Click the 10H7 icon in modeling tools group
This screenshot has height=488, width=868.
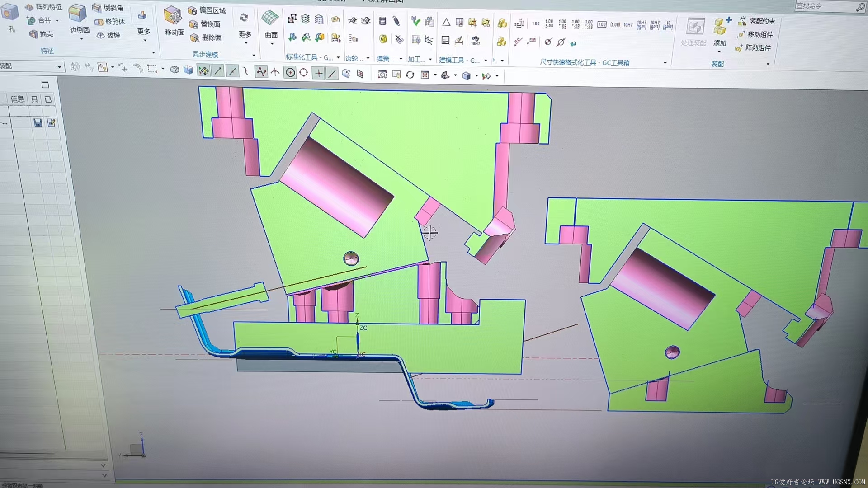[x=476, y=41]
